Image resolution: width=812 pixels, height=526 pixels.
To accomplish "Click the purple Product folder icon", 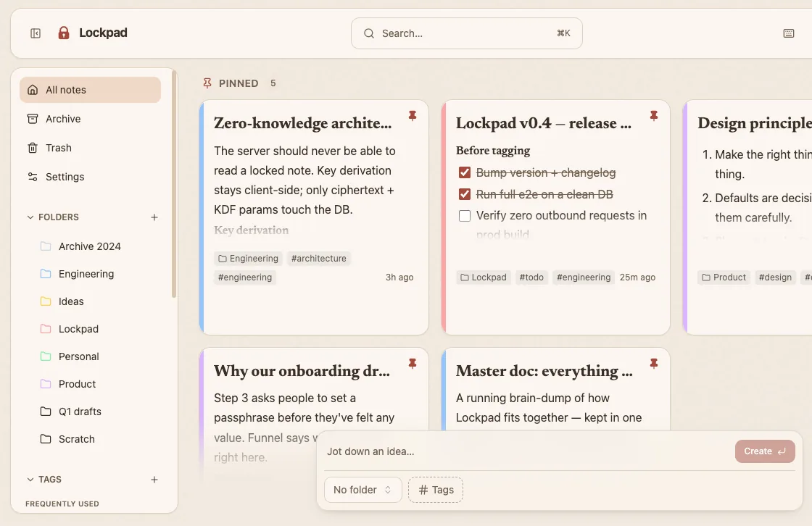I will pos(46,383).
